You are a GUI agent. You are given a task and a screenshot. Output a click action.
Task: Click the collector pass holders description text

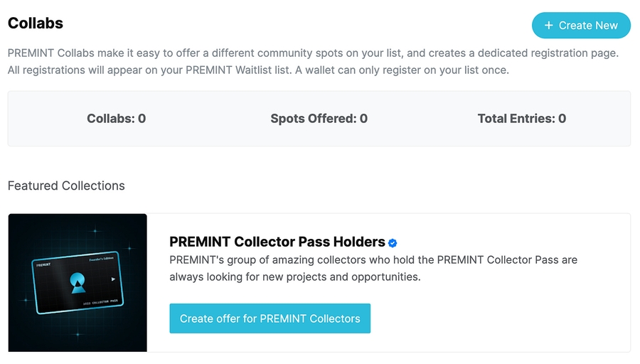pos(373,268)
